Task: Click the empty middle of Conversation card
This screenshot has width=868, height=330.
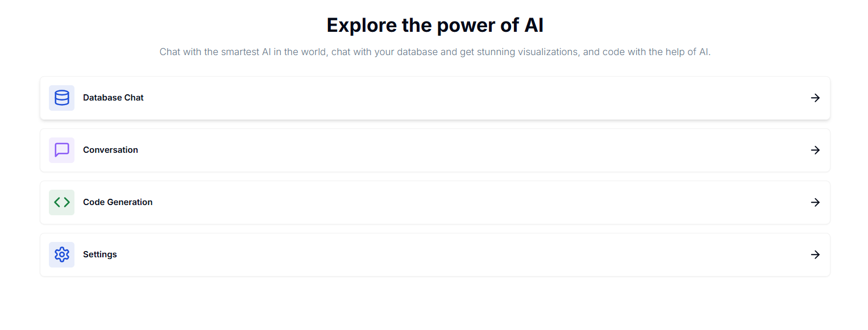Action: coord(435,150)
